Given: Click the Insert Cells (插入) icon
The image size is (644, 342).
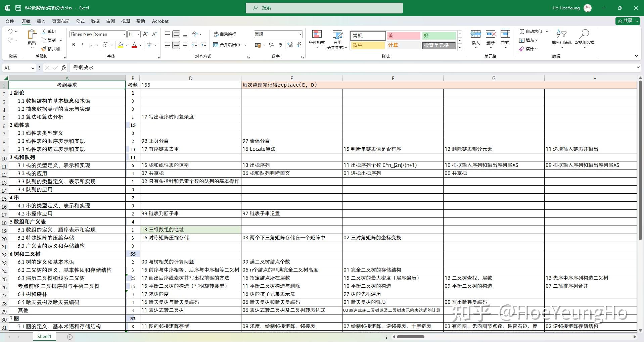Looking at the screenshot, I should (476, 34).
